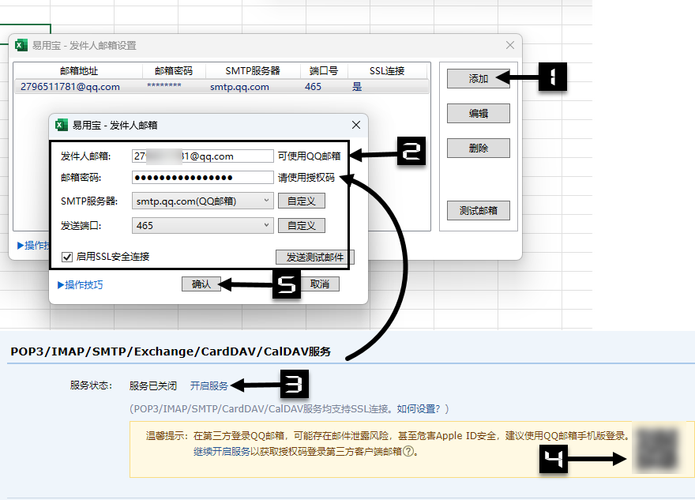This screenshot has width=695, height=500.
Task: Click the 测试邮箱 button
Action: (478, 210)
